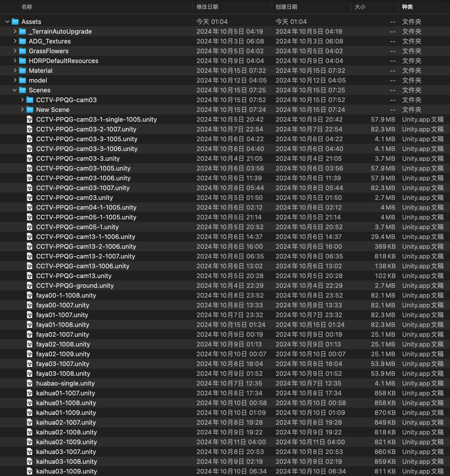Click the GrassFlowers folder icon
The image size is (450, 476).
(x=22, y=51)
